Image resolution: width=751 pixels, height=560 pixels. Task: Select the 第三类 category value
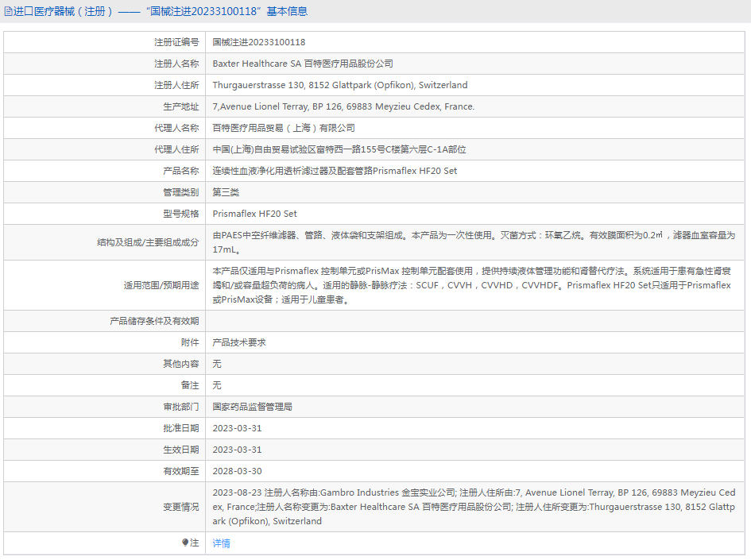click(x=226, y=192)
